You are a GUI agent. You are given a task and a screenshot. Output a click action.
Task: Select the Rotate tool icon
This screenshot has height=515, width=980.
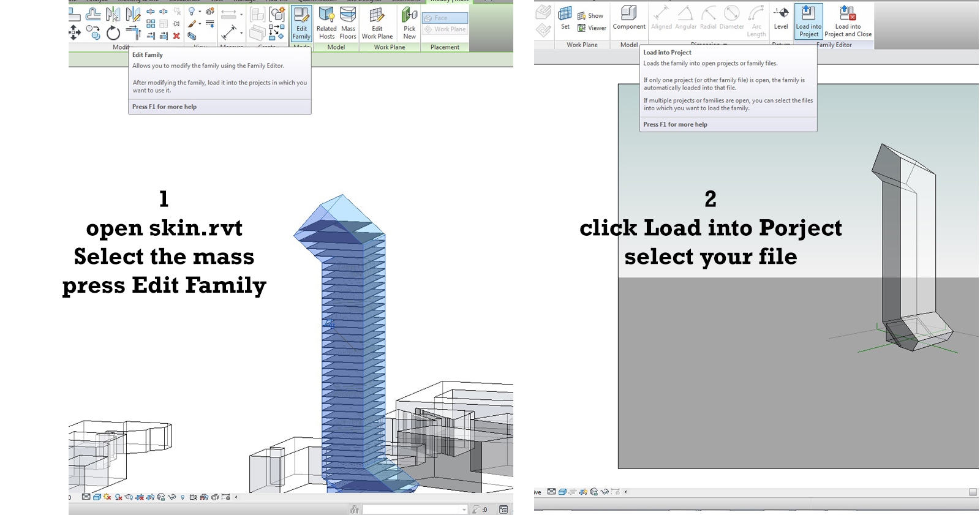click(x=113, y=32)
